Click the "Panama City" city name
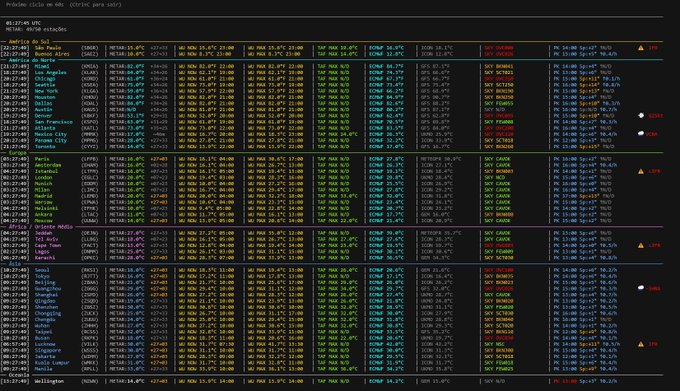 [x=51, y=140]
